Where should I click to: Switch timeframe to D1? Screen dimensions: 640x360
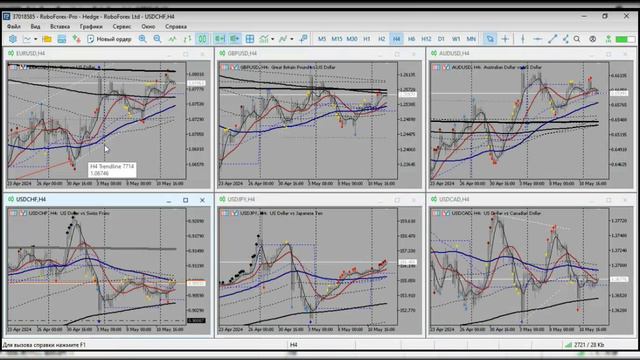(x=441, y=39)
